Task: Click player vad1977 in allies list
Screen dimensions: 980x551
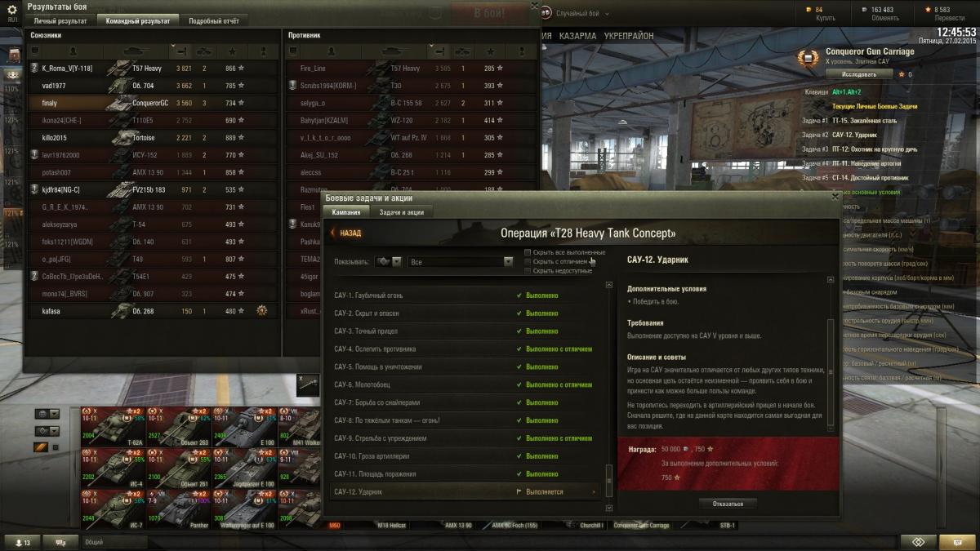Action: click(x=54, y=86)
